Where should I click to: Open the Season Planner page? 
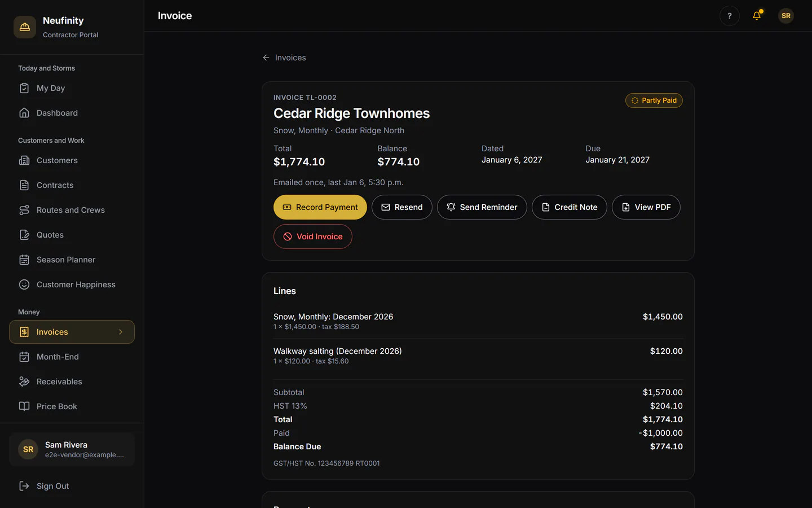click(x=72, y=260)
